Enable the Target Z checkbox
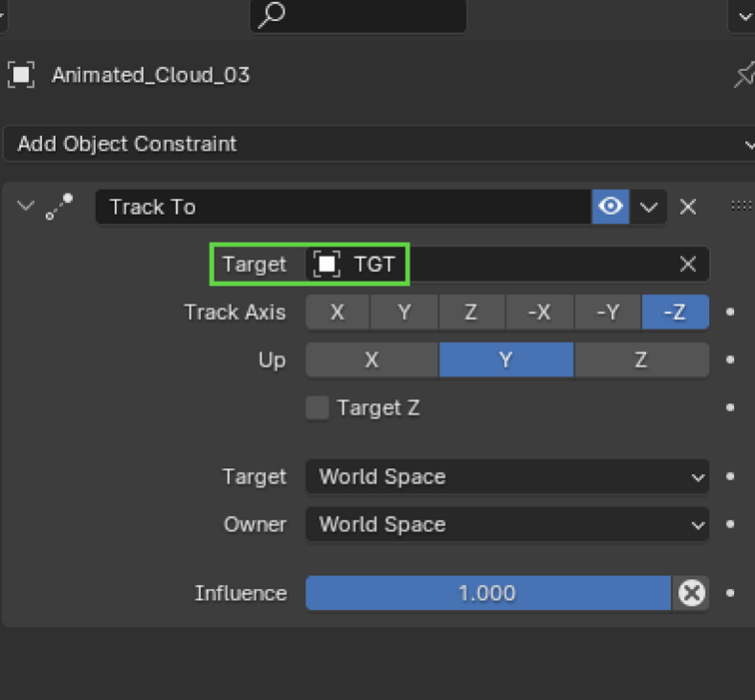Image resolution: width=755 pixels, height=700 pixels. 318,407
